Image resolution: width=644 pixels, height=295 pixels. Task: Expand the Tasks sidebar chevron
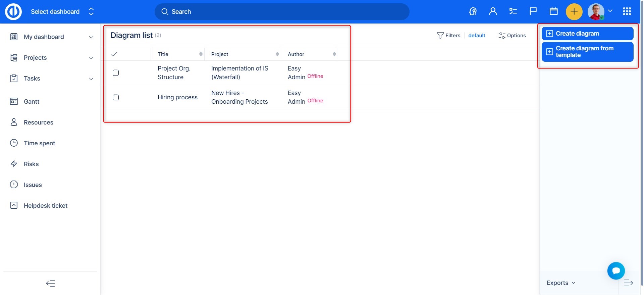coord(91,79)
